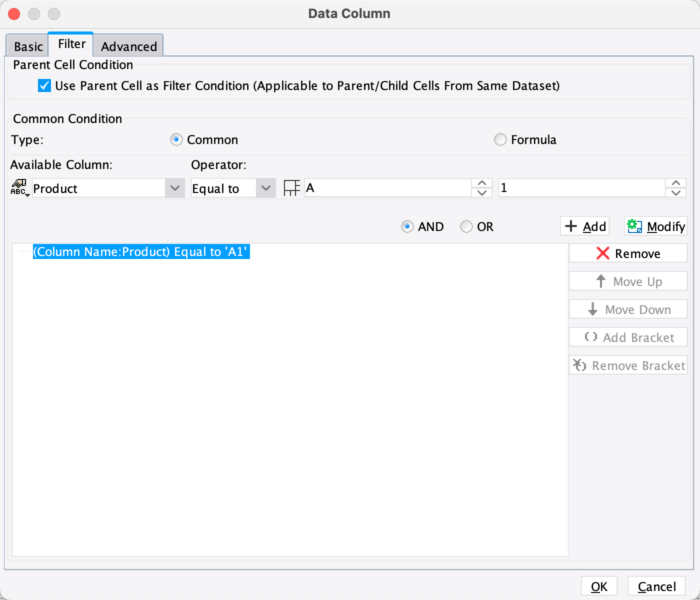Select the Formula radio button
The image size is (700, 600).
click(500, 139)
